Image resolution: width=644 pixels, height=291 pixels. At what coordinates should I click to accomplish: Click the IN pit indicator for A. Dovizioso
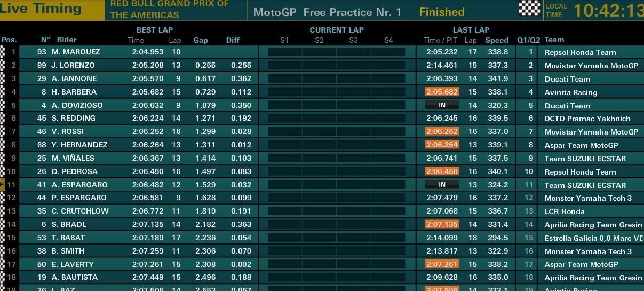click(x=442, y=105)
